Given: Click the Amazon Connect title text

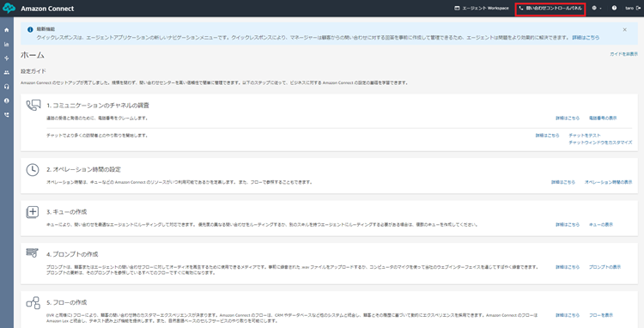Looking at the screenshot, I should [x=47, y=9].
